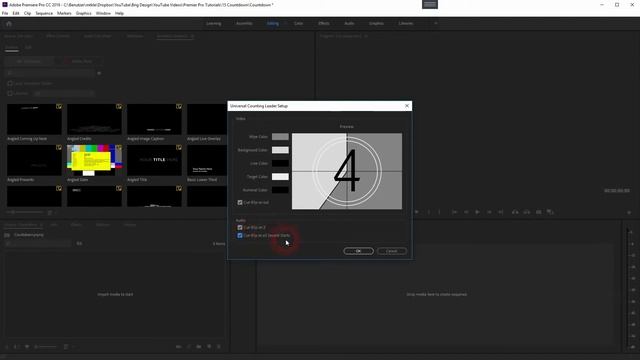Open the Effect Controls panel tab
640x360 pixels.
(58, 36)
